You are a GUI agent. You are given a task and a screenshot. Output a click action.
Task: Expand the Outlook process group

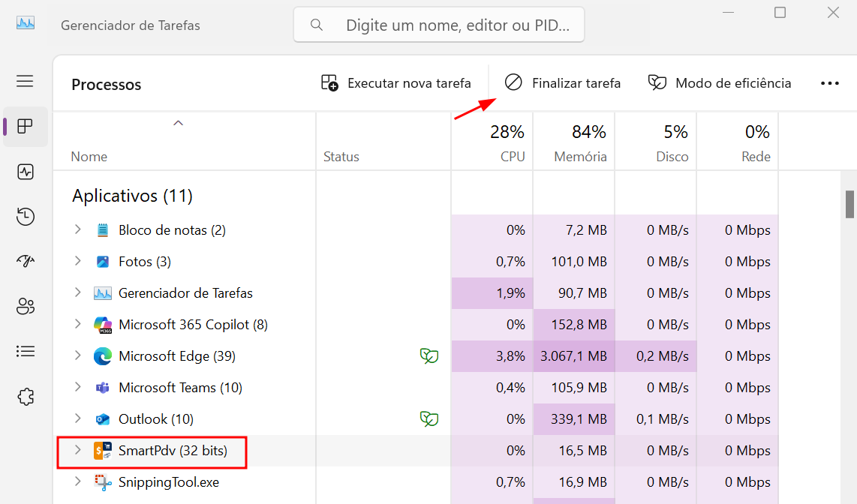pos(77,418)
